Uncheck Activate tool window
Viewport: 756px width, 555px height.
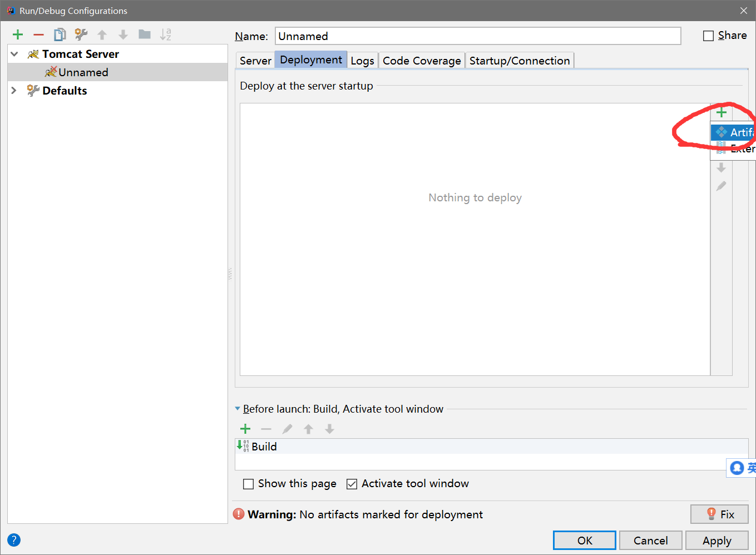(x=352, y=484)
